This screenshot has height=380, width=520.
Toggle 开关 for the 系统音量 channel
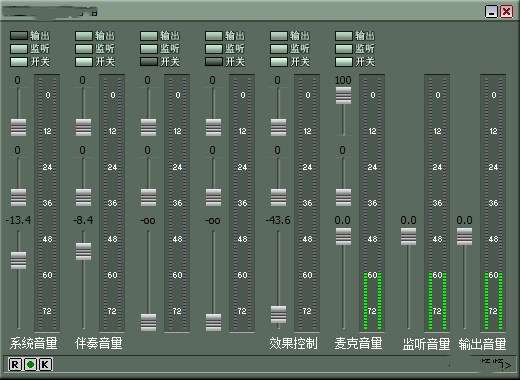(19, 62)
